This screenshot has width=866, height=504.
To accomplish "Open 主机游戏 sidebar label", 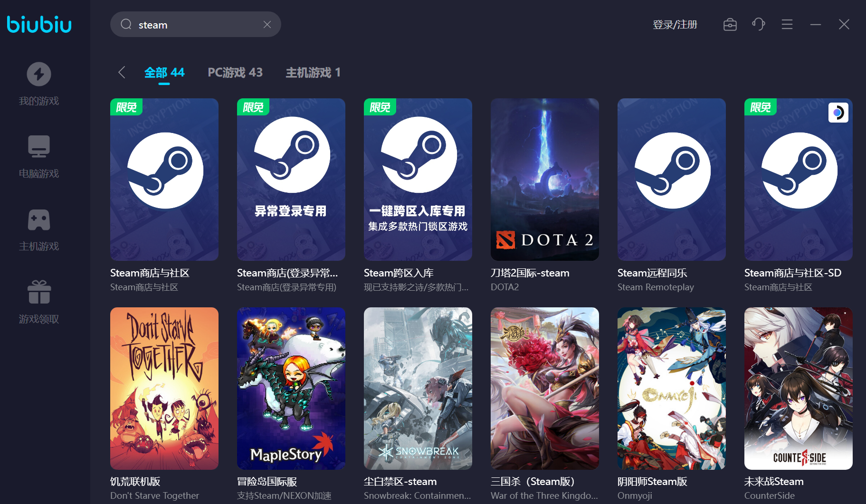I will click(39, 247).
